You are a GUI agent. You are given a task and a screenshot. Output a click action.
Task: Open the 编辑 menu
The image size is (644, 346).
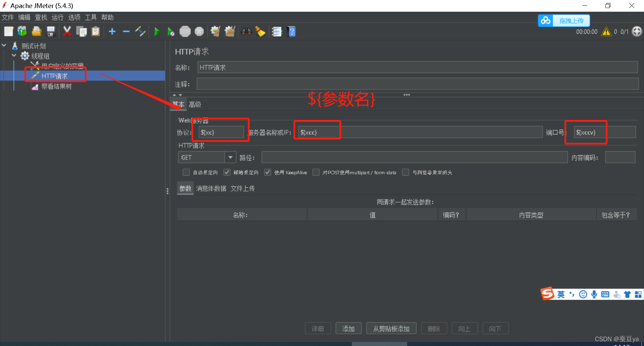pos(24,17)
